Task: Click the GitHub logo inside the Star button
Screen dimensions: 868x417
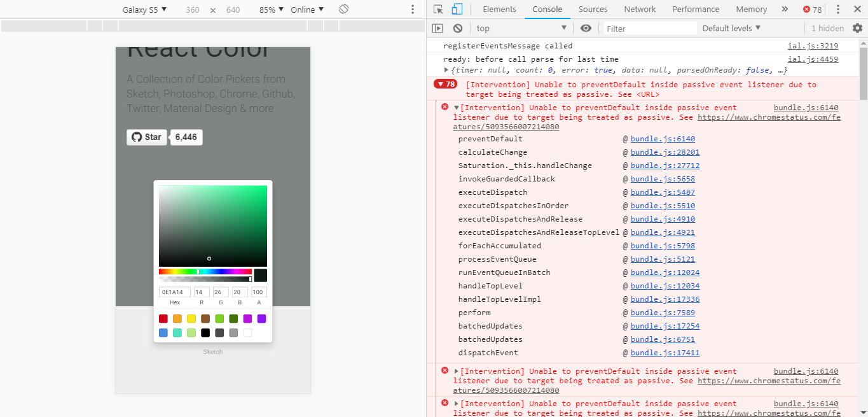Action: (x=135, y=137)
